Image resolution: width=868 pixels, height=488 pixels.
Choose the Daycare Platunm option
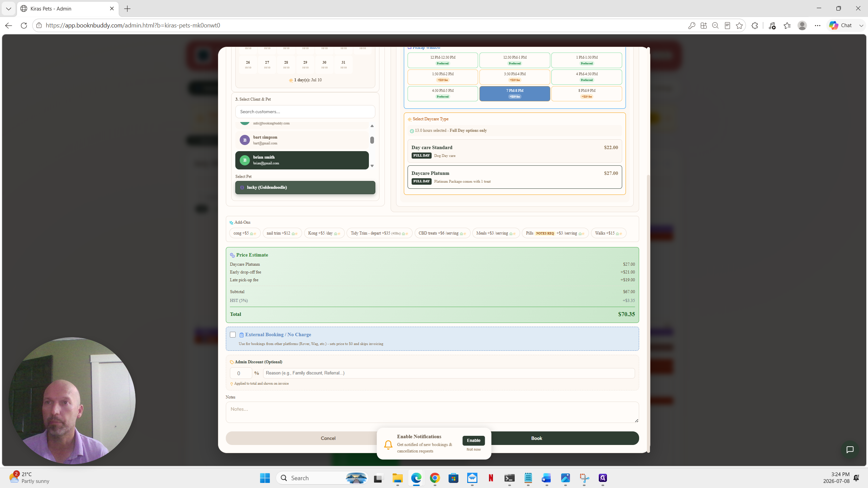tap(514, 177)
